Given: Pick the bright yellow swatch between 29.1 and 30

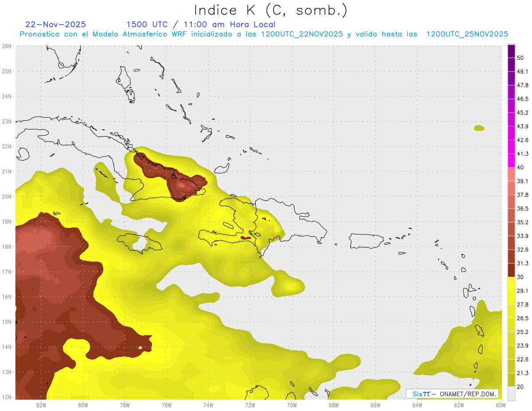Looking at the screenshot, I should pyautogui.click(x=511, y=284).
